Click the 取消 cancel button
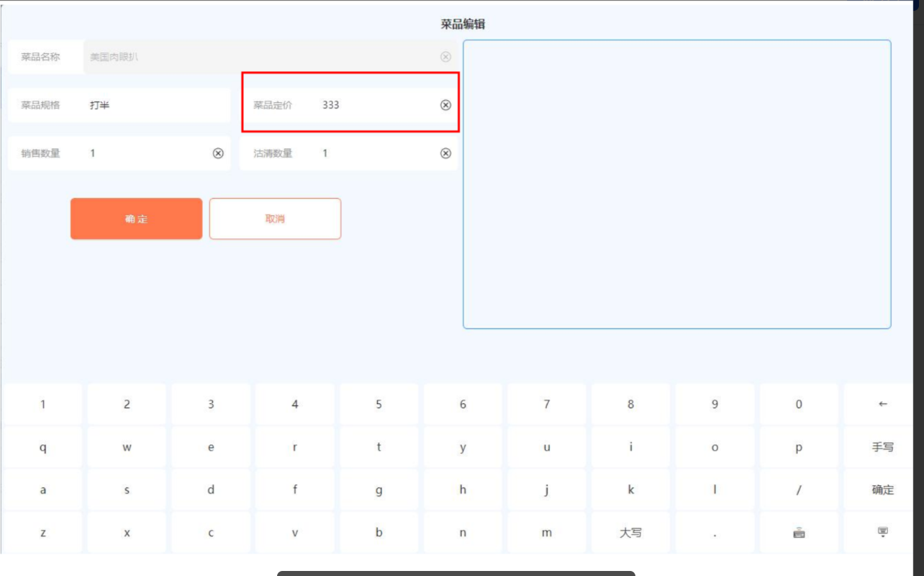 [x=275, y=219]
